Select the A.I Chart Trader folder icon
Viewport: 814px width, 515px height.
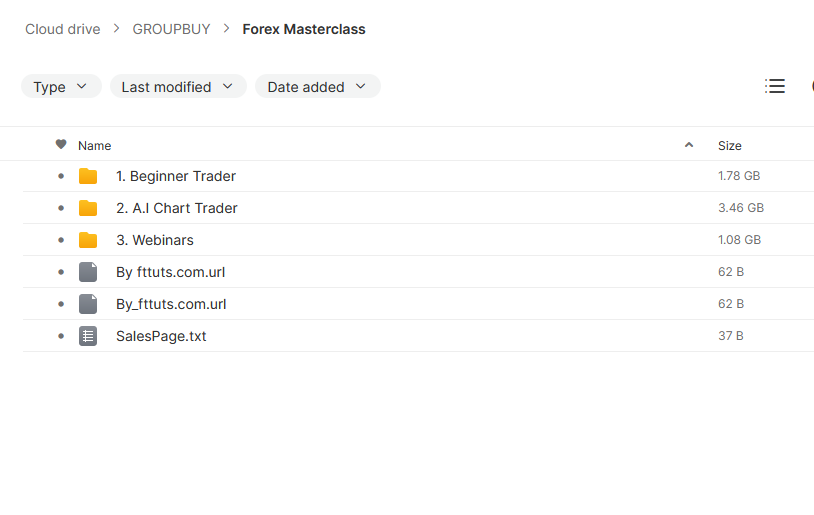(88, 208)
